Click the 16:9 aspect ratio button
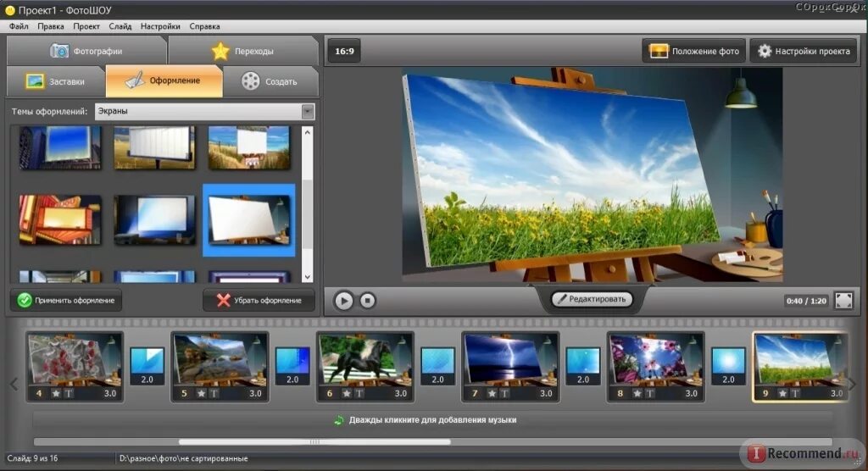This screenshot has width=868, height=471. click(344, 52)
